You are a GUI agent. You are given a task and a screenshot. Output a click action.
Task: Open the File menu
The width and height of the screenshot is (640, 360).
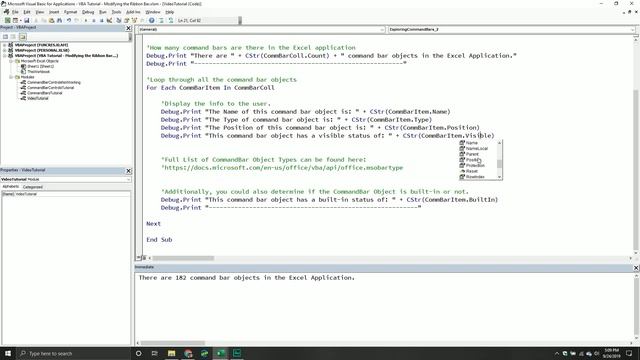[x=15, y=12]
